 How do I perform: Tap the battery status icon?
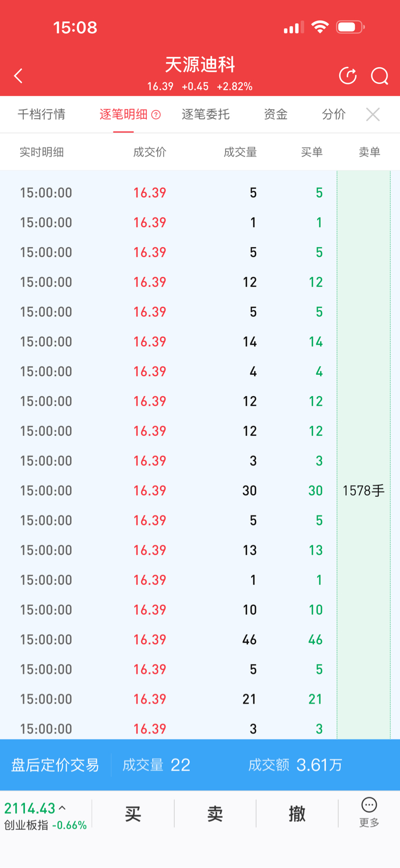coord(351,27)
